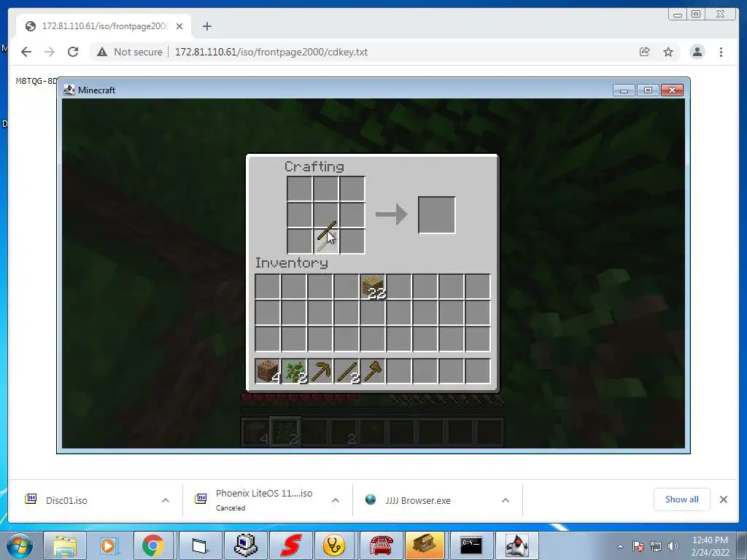Reload the cdkey.txt page
747x560 pixels.
pyautogui.click(x=73, y=52)
